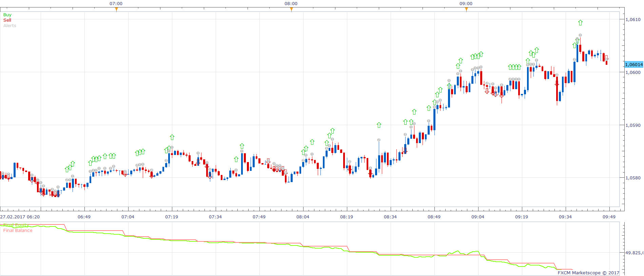Click the 1,0600 price axis label
This screenshot has height=276, width=644.
coord(633,72)
